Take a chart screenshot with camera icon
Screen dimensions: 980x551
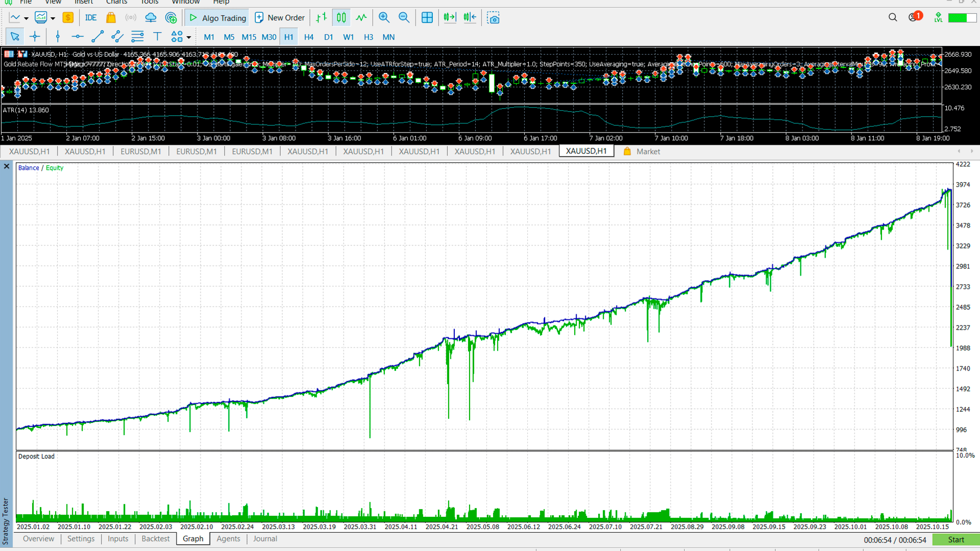493,18
